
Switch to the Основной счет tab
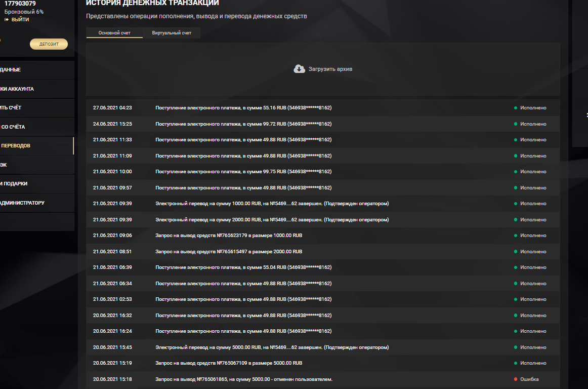click(114, 33)
